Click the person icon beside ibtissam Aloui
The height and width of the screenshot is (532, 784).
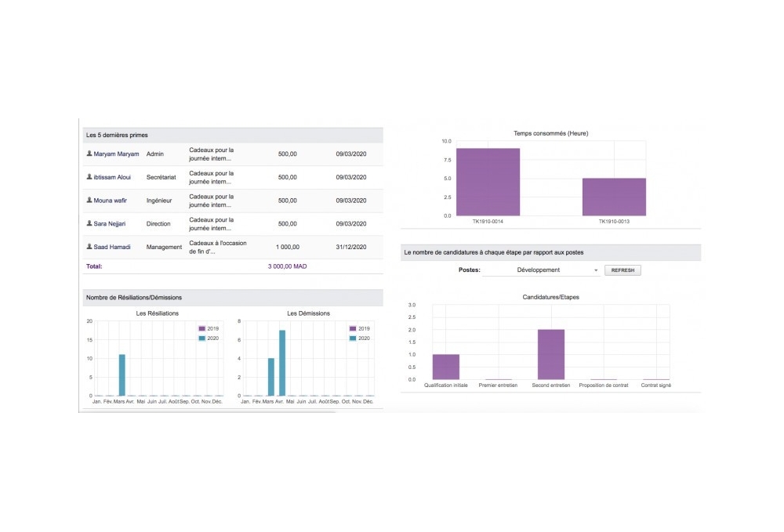89,177
